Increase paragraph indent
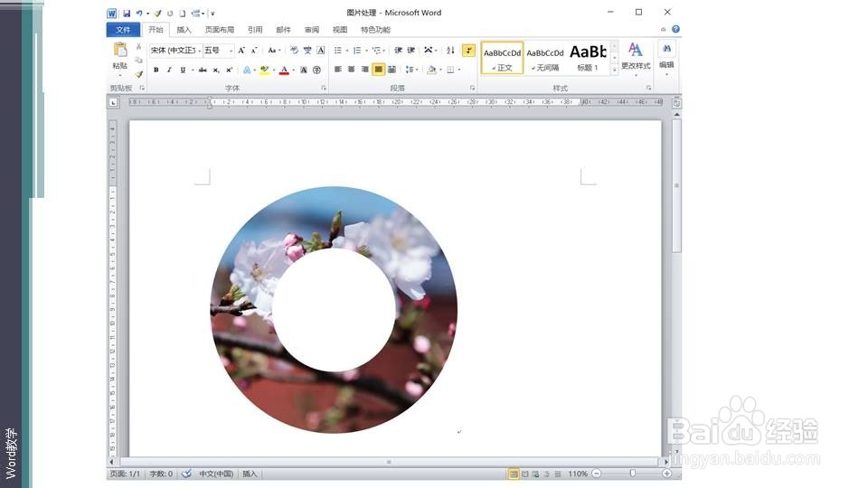 coord(411,51)
